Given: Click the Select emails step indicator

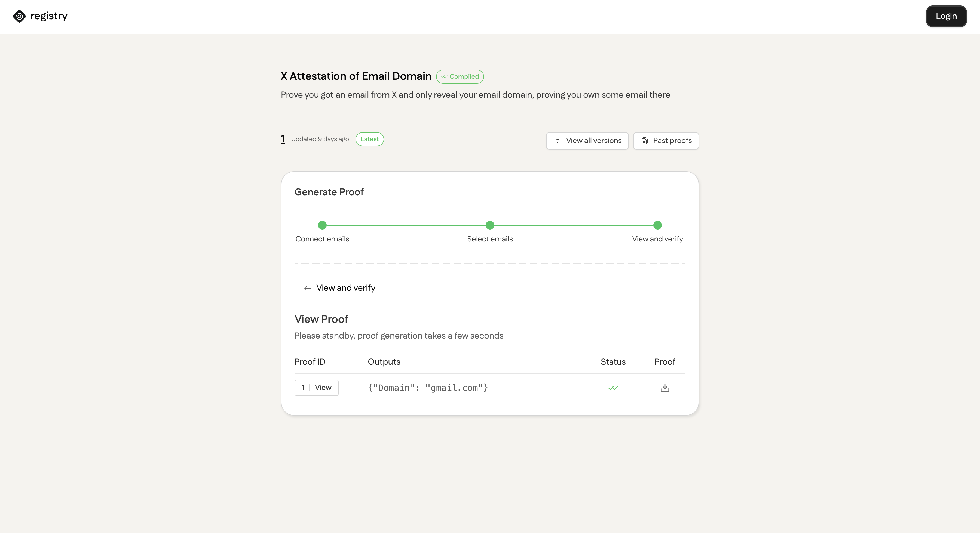Looking at the screenshot, I should [490, 225].
